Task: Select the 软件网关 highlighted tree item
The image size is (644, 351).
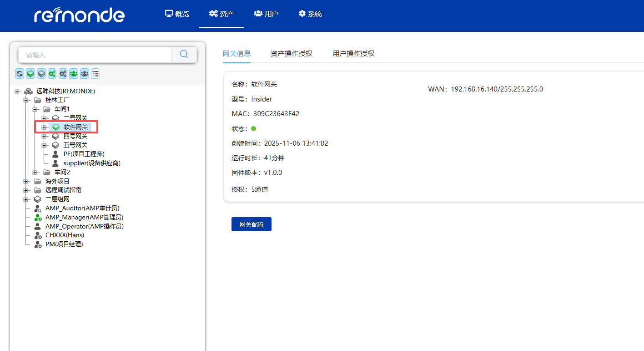Action: coord(75,127)
